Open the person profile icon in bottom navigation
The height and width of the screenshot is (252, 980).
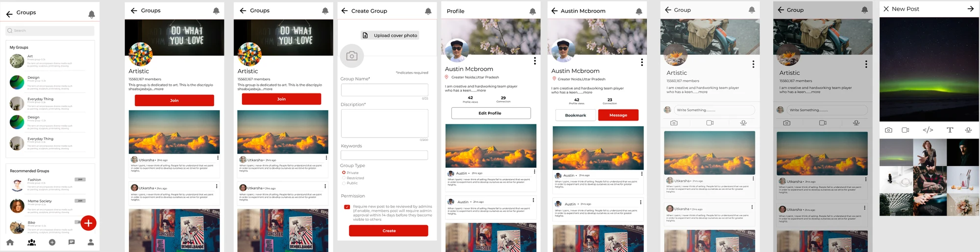pos(91,242)
